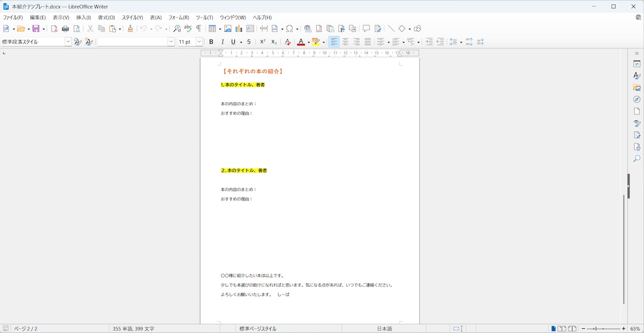Clear direct formatting with eraser icon

pyautogui.click(x=288, y=42)
